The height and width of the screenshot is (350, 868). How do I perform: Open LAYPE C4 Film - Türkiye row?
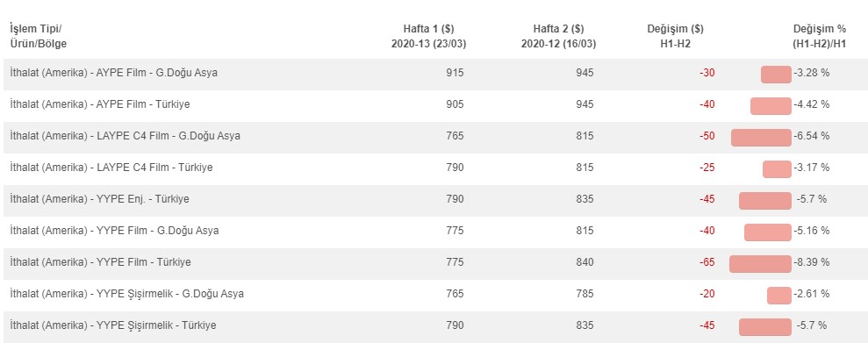click(x=434, y=168)
